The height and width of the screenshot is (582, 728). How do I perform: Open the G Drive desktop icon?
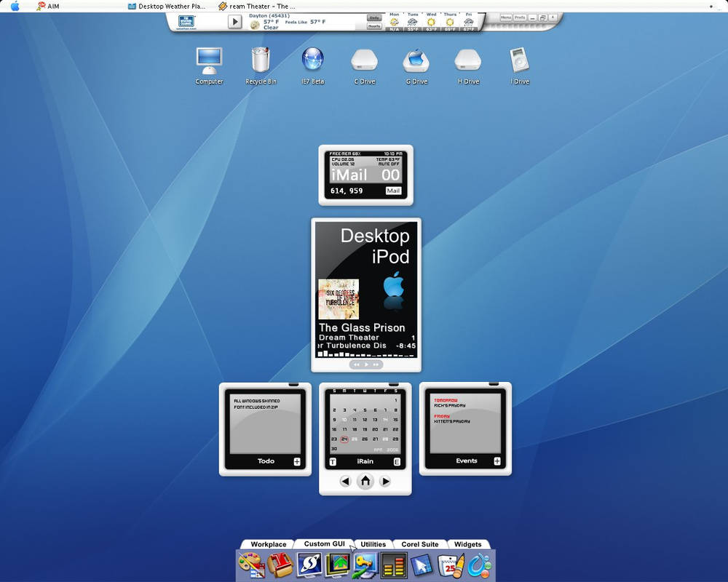click(x=416, y=68)
